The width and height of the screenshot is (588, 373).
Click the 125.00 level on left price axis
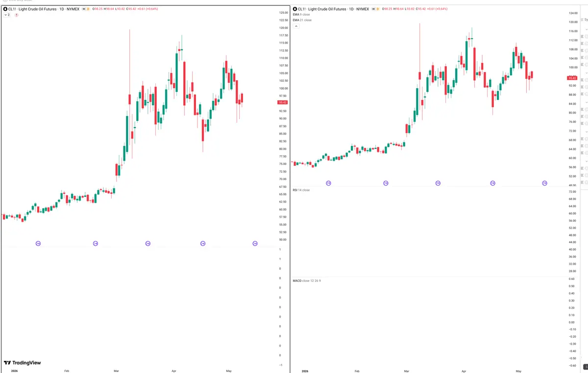point(283,13)
